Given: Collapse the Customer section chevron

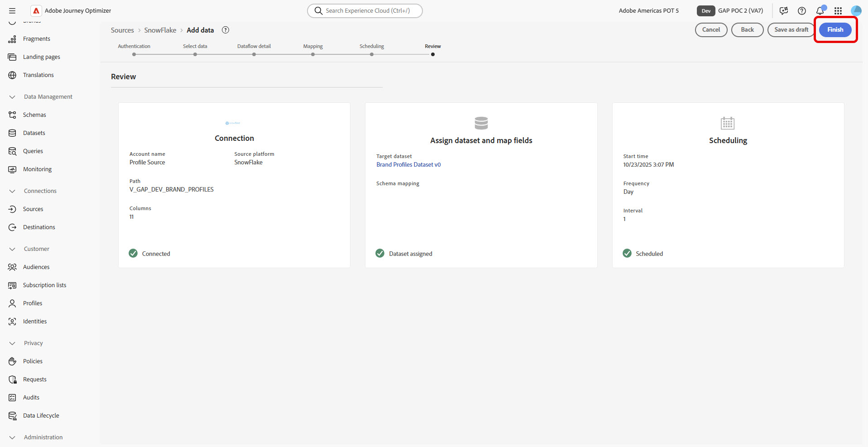Looking at the screenshot, I should tap(12, 249).
